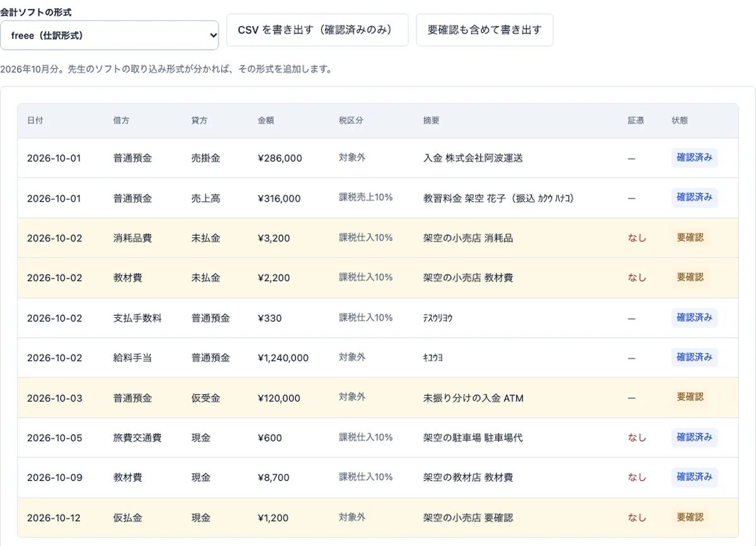Click 要確認 badge on 架空の小売店 消耗品 row
This screenshot has width=756, height=546.
[690, 238]
